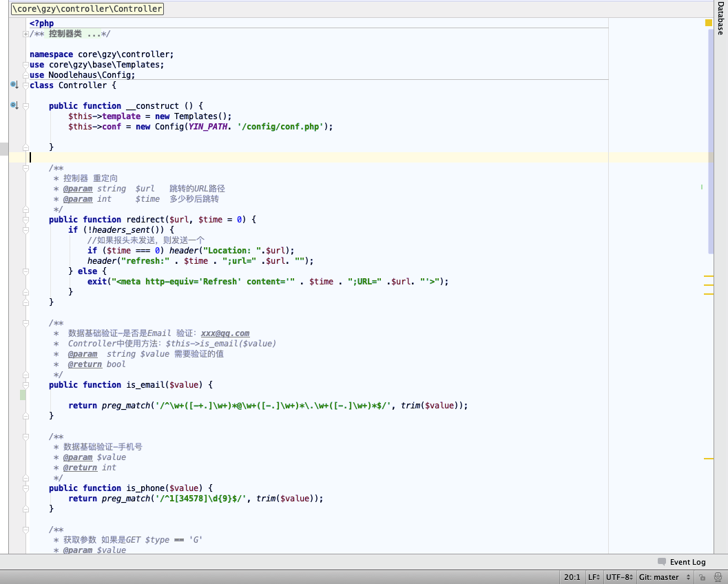Click the 20:1 cursor position indicator
The width and height of the screenshot is (728, 584).
click(x=572, y=577)
